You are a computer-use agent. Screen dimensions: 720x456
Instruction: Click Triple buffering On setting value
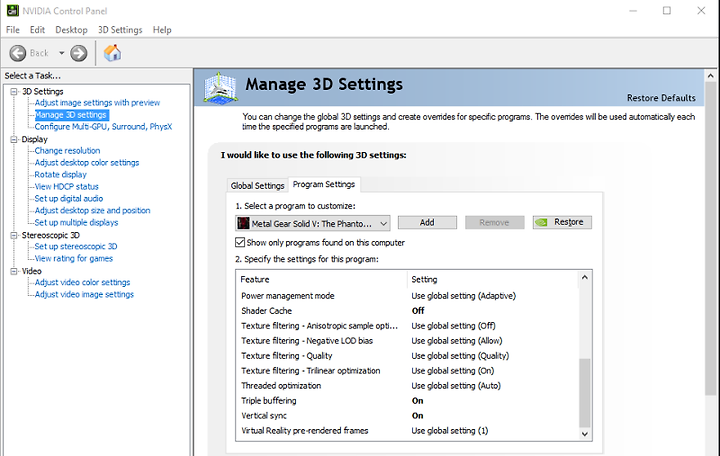point(417,400)
